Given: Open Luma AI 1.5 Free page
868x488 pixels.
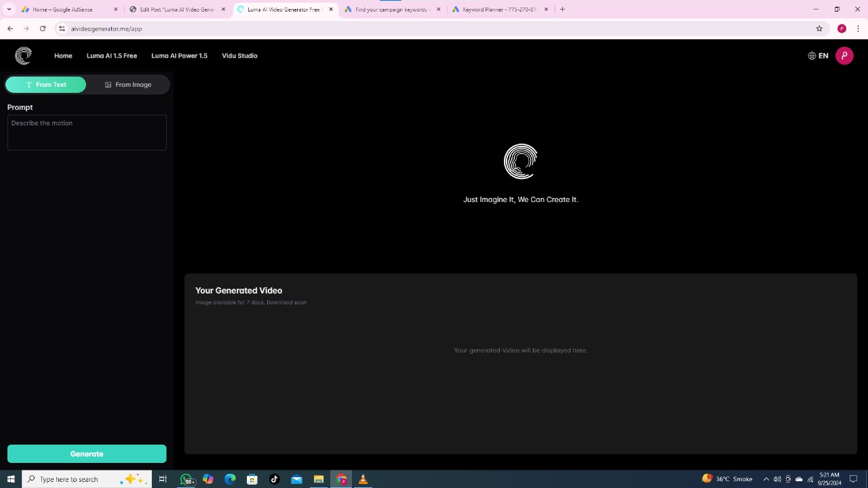Looking at the screenshot, I should coord(112,56).
